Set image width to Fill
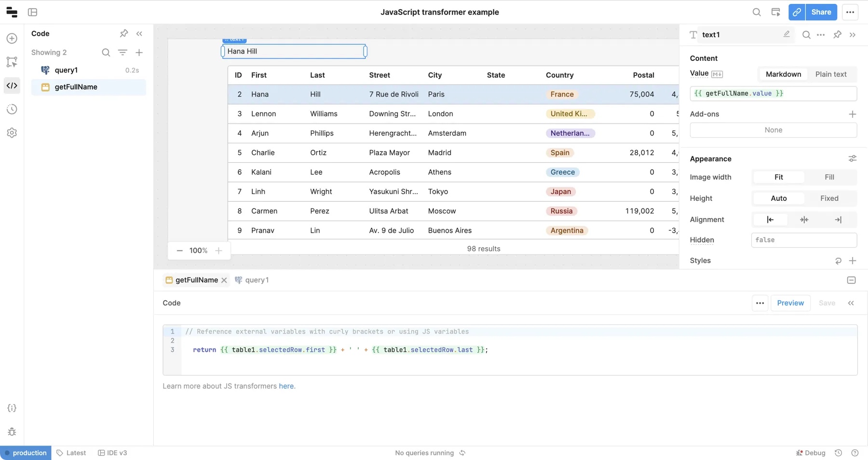The image size is (868, 460). (x=829, y=177)
